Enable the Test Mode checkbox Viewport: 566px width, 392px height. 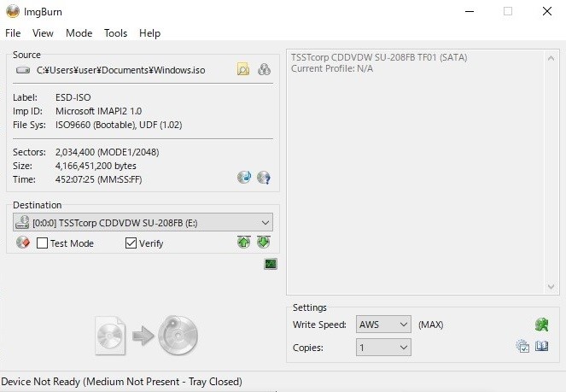click(x=43, y=243)
